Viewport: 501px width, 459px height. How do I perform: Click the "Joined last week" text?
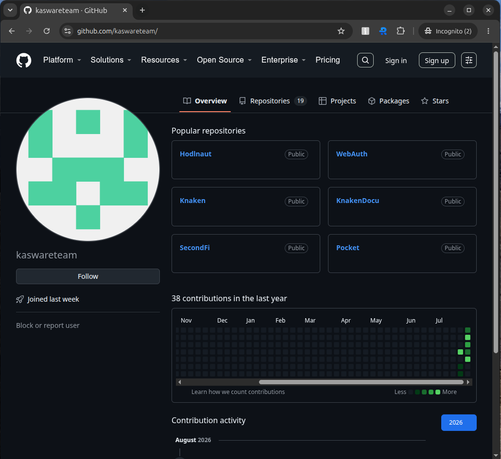[x=53, y=299]
